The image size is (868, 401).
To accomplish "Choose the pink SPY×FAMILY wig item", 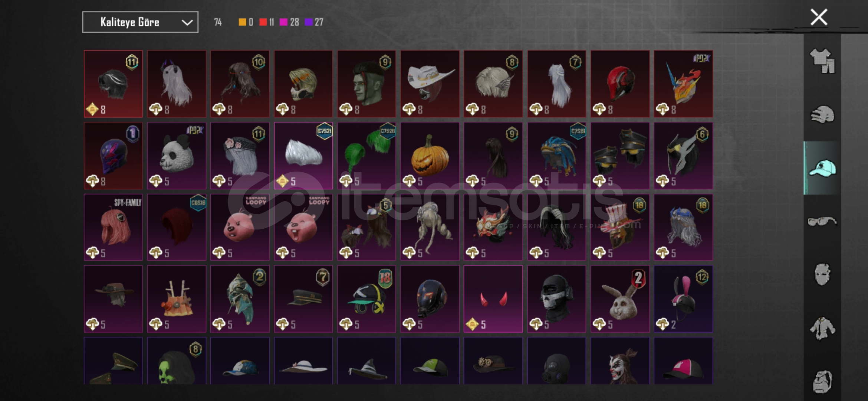I will pos(113,227).
